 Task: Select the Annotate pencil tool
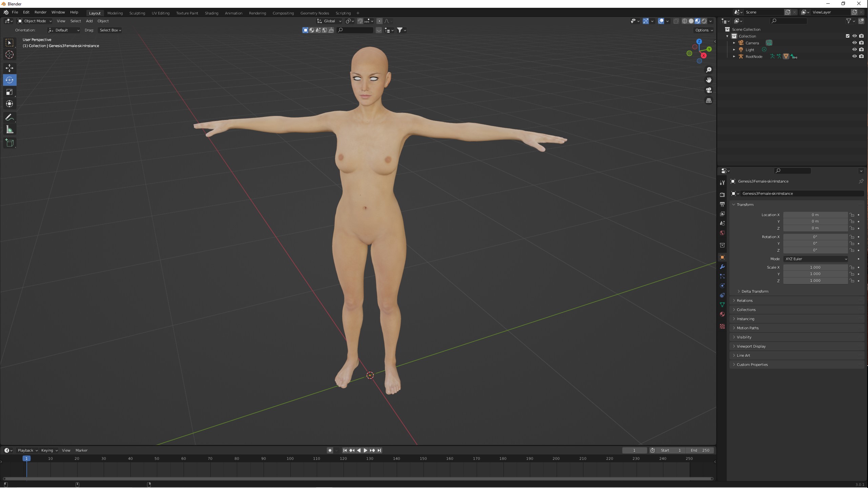pyautogui.click(x=9, y=118)
